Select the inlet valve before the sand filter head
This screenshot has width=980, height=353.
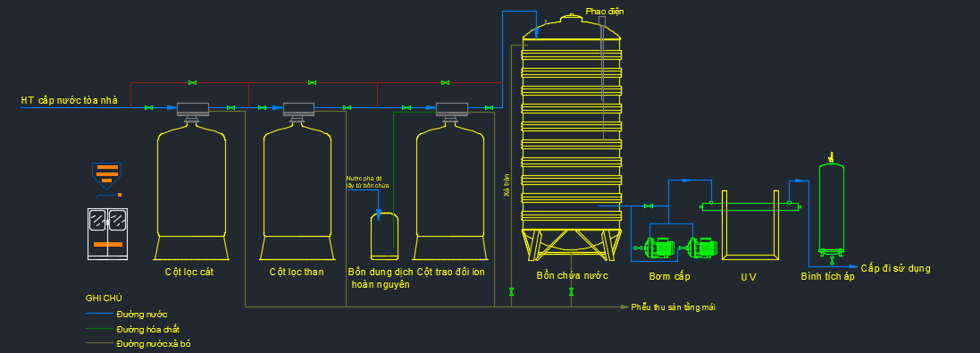point(149,107)
